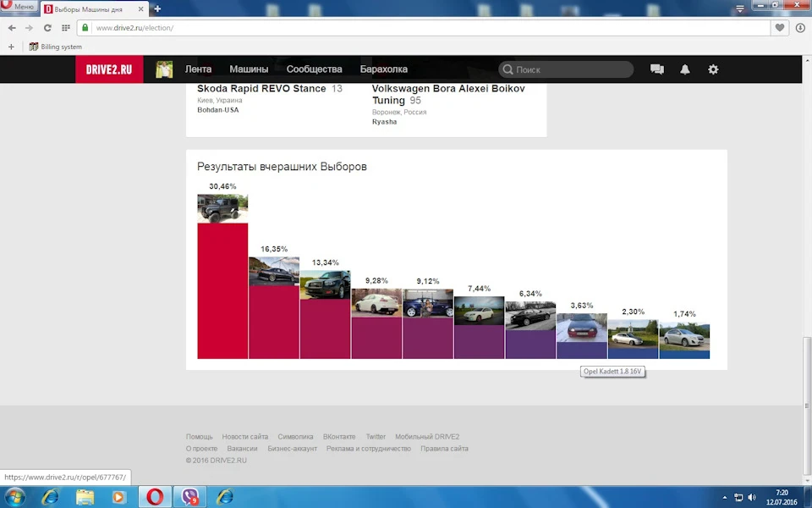Switch to Opera in the taskbar

click(154, 497)
